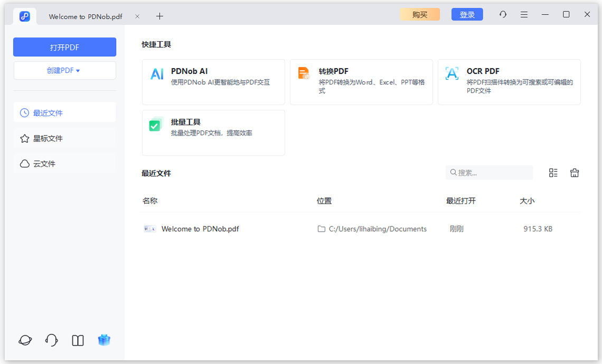Click the search input field
This screenshot has height=364, width=602.
click(x=489, y=173)
